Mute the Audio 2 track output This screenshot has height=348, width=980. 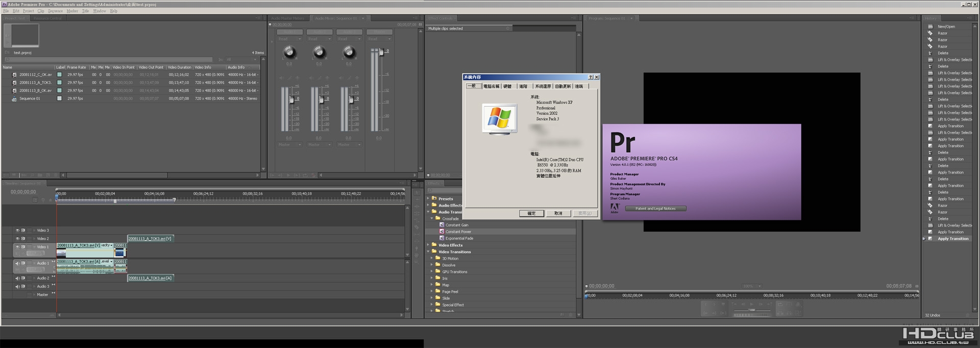click(x=17, y=279)
